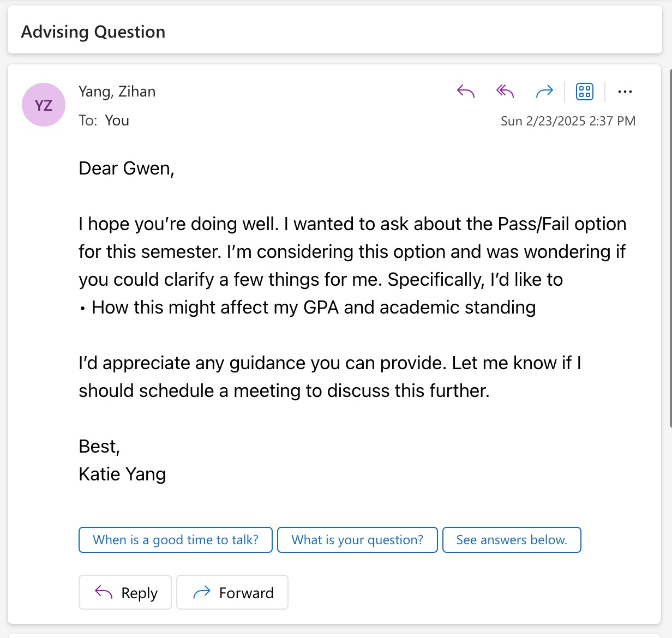Click the reply arrow icon in the message header
This screenshot has width=672, height=638.
click(x=466, y=92)
